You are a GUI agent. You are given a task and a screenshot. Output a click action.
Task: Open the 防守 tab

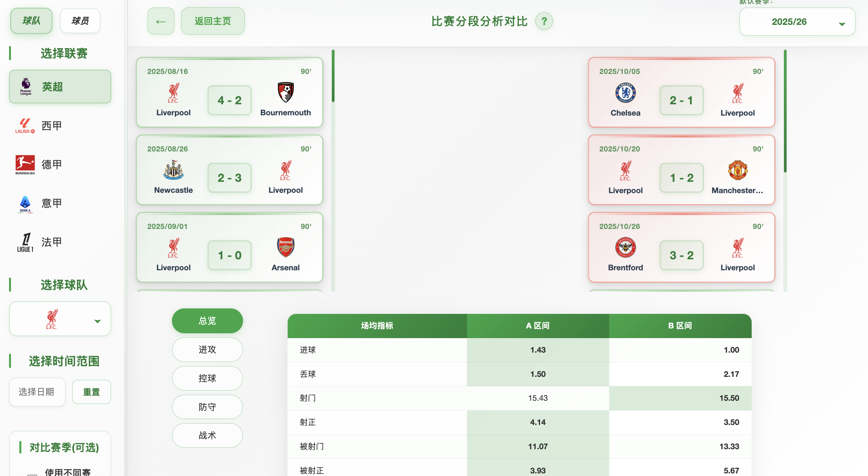tap(207, 407)
